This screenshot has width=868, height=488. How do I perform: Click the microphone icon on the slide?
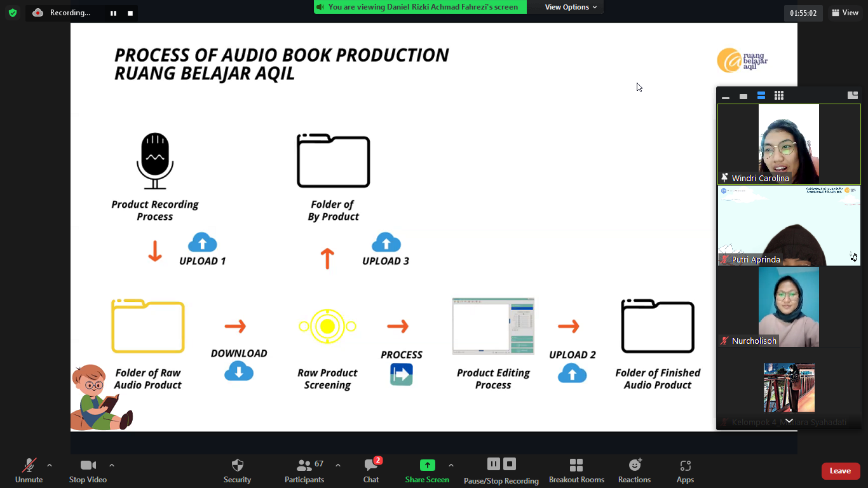point(155,161)
